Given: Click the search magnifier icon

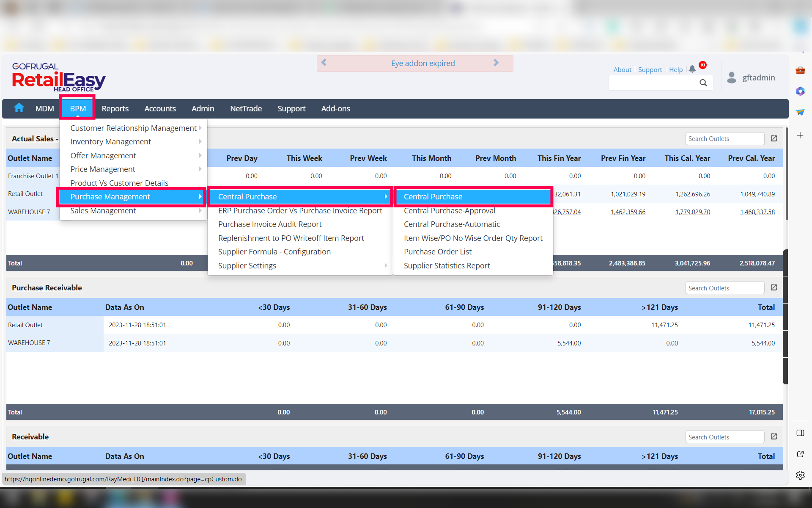Looking at the screenshot, I should pyautogui.click(x=703, y=83).
